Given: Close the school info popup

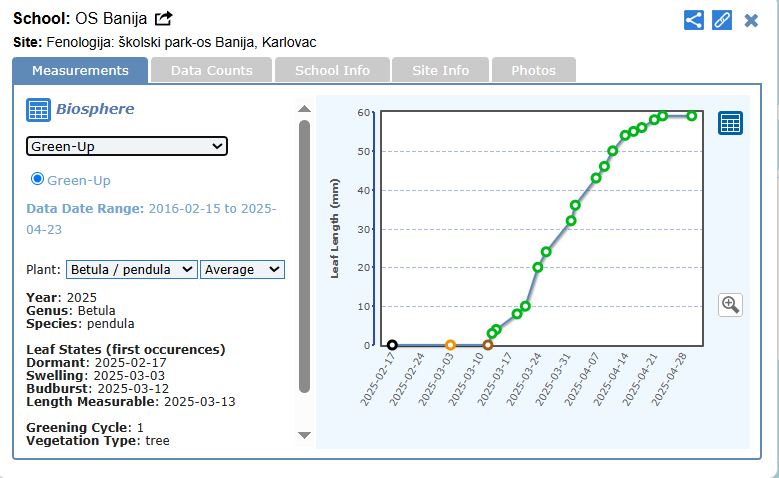Looking at the screenshot, I should tap(751, 19).
